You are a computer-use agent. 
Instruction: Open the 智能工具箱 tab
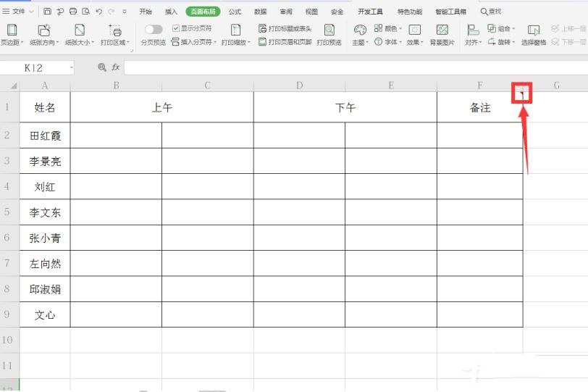pyautogui.click(x=450, y=12)
